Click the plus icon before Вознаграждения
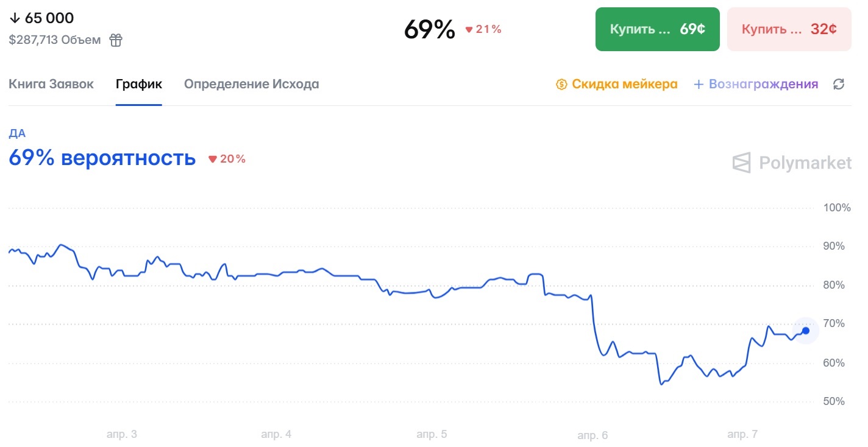Image resolution: width=868 pixels, height=447 pixels. pyautogui.click(x=699, y=84)
